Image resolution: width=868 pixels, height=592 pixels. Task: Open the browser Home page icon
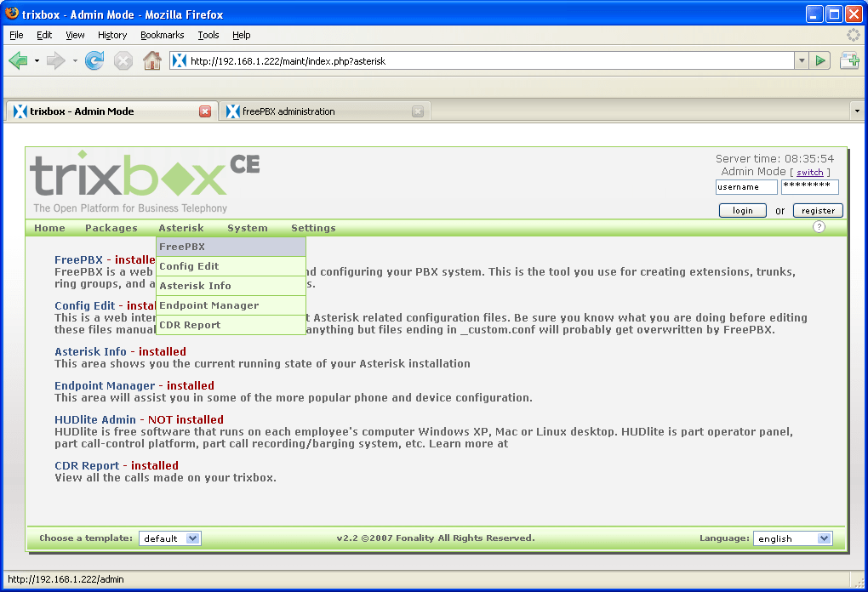click(152, 61)
